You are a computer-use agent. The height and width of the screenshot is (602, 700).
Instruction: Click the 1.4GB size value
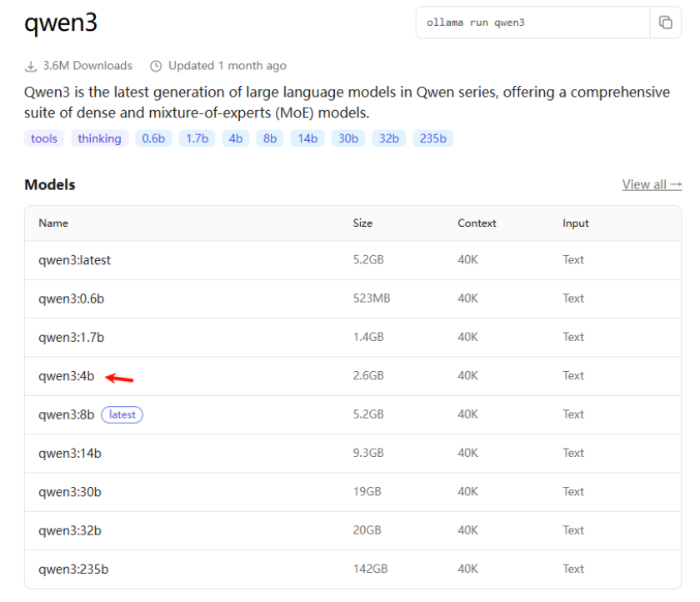[x=368, y=337]
